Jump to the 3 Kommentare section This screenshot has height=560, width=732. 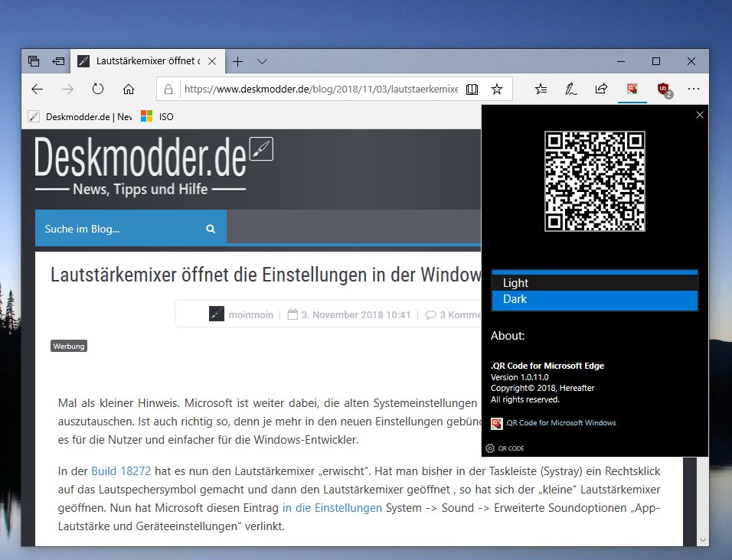coord(453,314)
